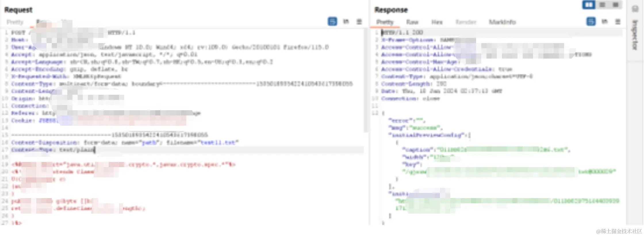Image resolution: width=644 pixels, height=236 pixels.
Task: Toggle non-printable \n characters in Request panel
Action: coord(346,22)
